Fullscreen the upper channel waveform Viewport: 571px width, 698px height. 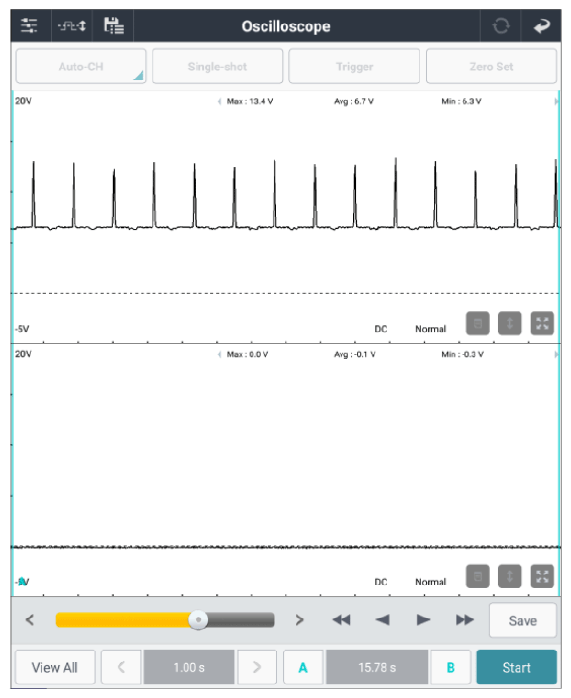point(542,324)
